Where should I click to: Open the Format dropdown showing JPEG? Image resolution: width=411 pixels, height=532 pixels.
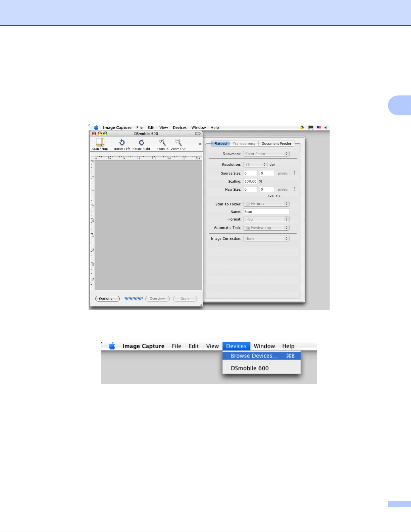click(266, 219)
